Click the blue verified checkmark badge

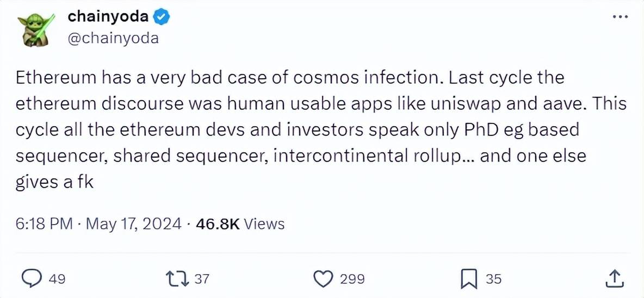coord(161,17)
